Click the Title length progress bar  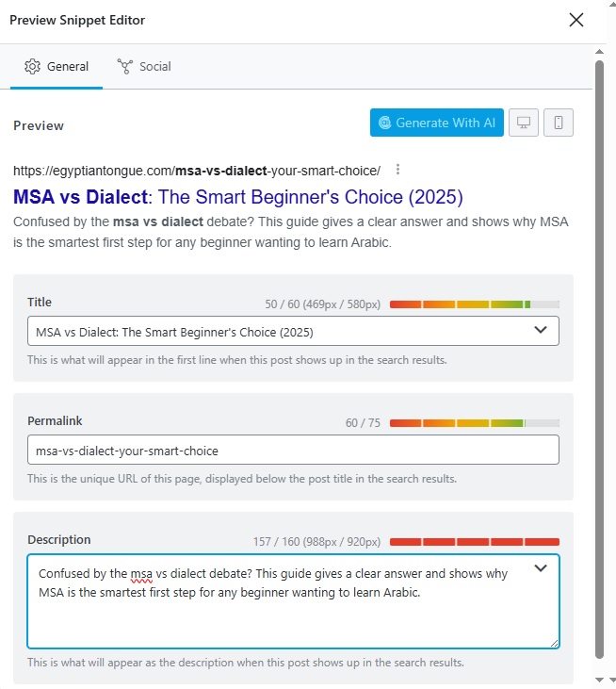coord(474,304)
